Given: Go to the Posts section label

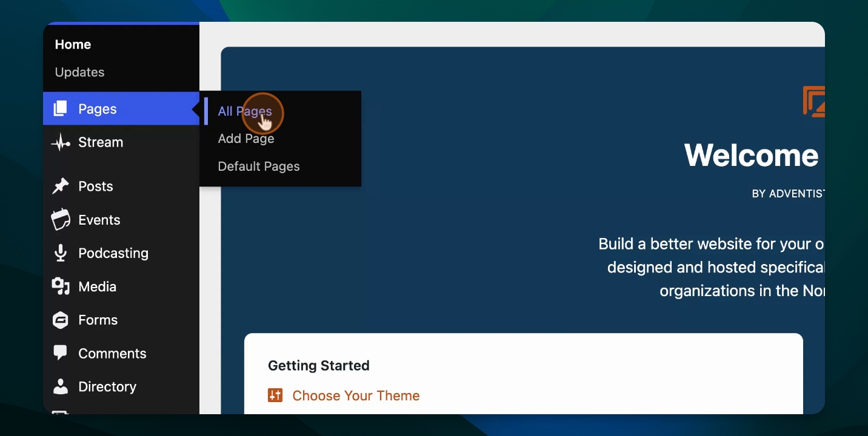Looking at the screenshot, I should coord(96,187).
